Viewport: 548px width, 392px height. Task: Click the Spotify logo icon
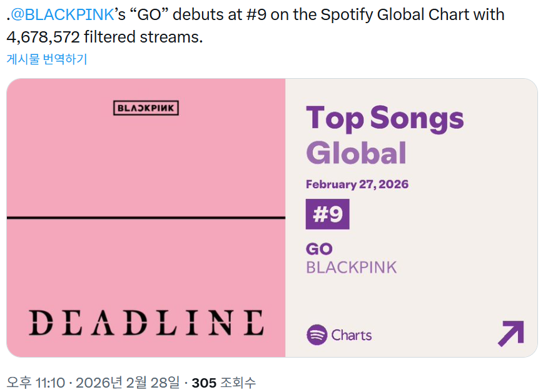click(317, 335)
